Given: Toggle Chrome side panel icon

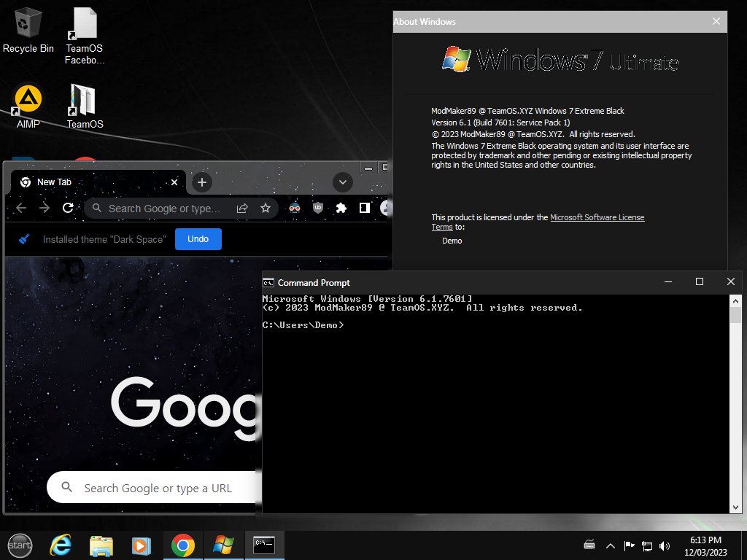Looking at the screenshot, I should click(365, 208).
